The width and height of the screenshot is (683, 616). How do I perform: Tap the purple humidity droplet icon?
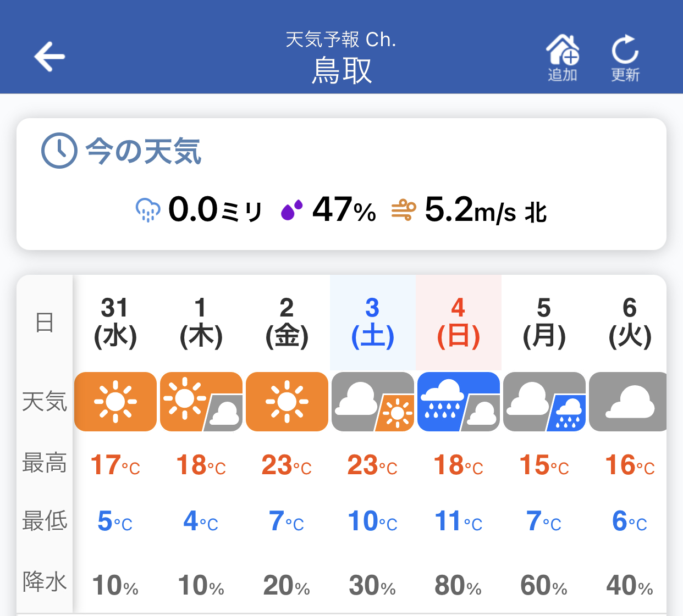pyautogui.click(x=292, y=210)
